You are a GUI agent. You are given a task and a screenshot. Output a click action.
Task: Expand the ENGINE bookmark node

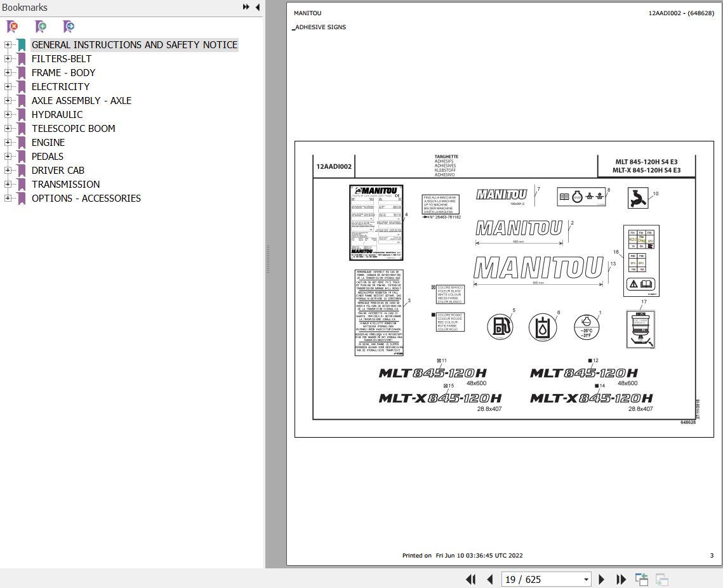coord(8,142)
